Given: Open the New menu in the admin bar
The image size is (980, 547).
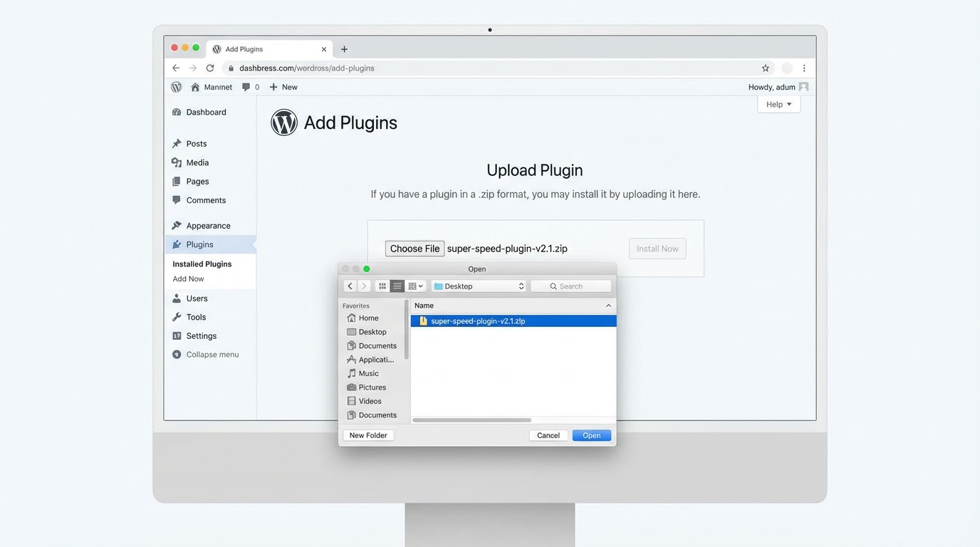Looking at the screenshot, I should [x=283, y=86].
